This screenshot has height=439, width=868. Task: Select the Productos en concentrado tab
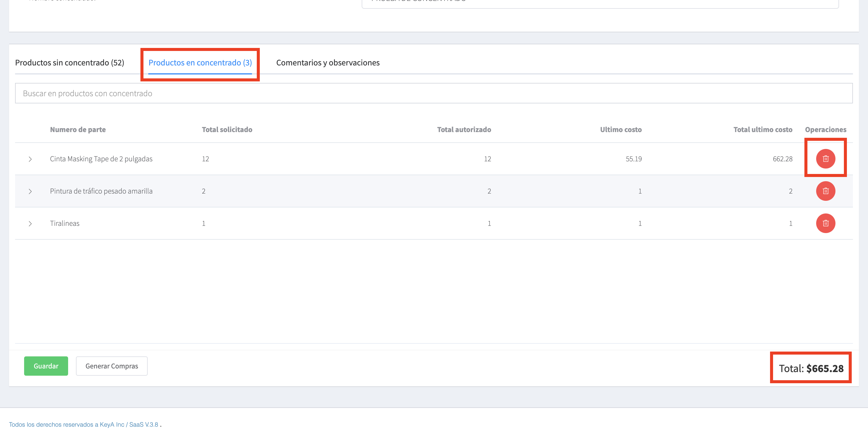click(x=200, y=63)
